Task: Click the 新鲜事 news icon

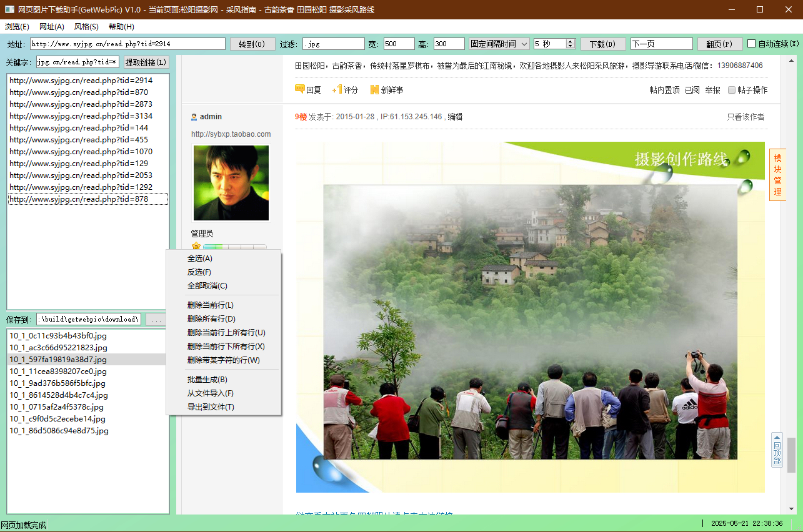Action: pyautogui.click(x=374, y=90)
